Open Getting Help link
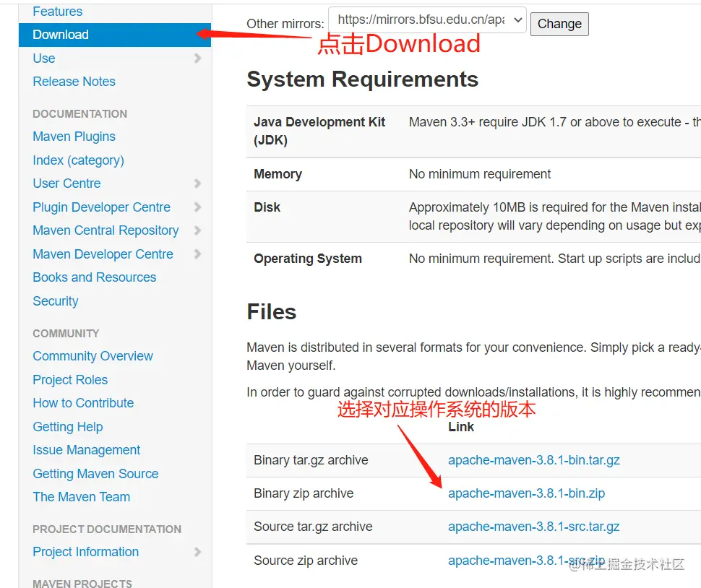This screenshot has height=588, width=701. (x=67, y=427)
